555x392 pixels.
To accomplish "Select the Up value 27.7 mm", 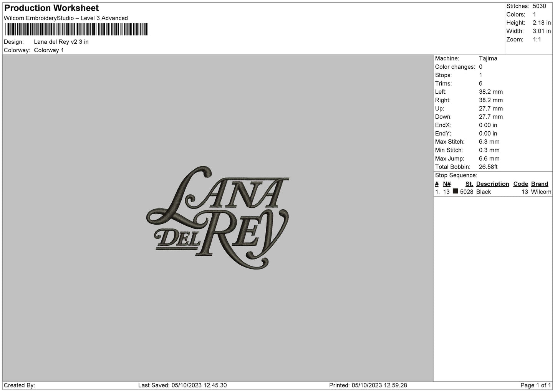I will (490, 109).
